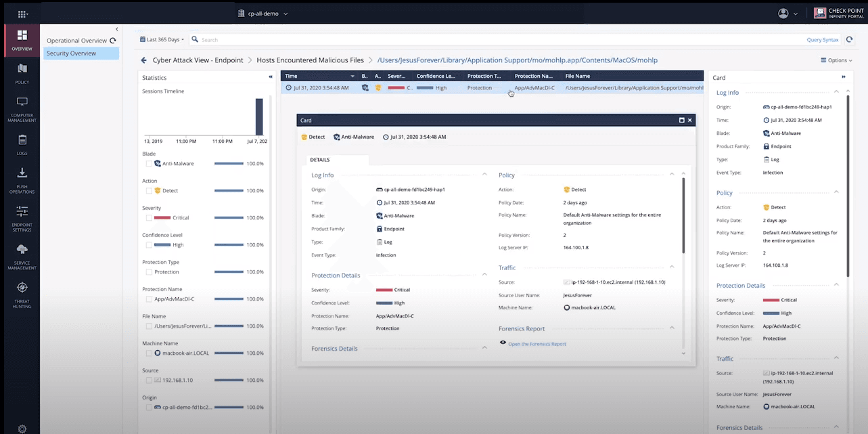Click the blade icon in log row
Viewport: 868px width, 434px height.
365,88
